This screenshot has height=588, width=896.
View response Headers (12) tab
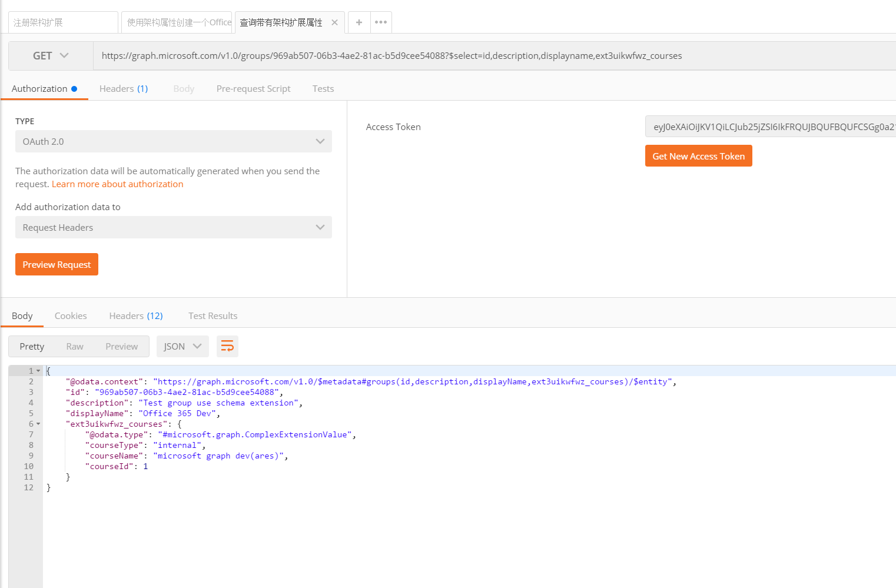(136, 316)
